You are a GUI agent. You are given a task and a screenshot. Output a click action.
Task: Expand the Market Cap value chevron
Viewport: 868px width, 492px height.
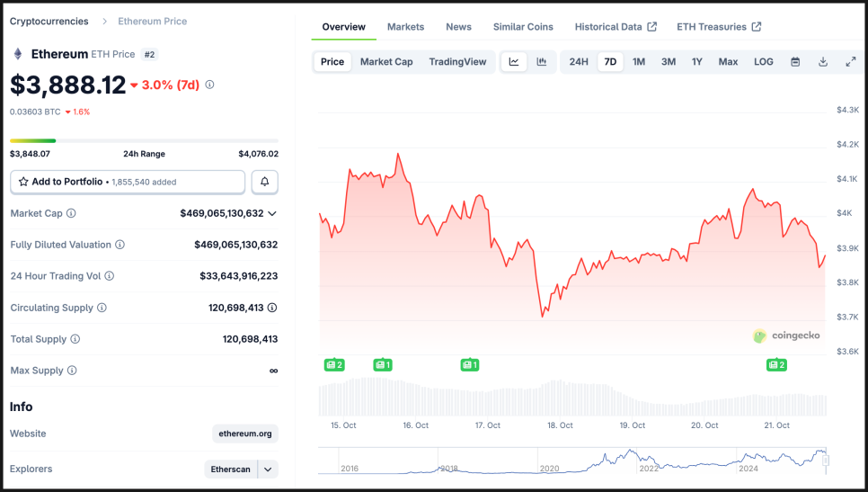click(x=272, y=213)
